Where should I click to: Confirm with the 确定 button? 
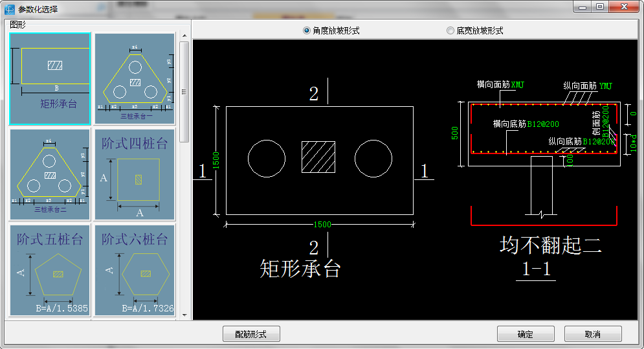(x=526, y=334)
